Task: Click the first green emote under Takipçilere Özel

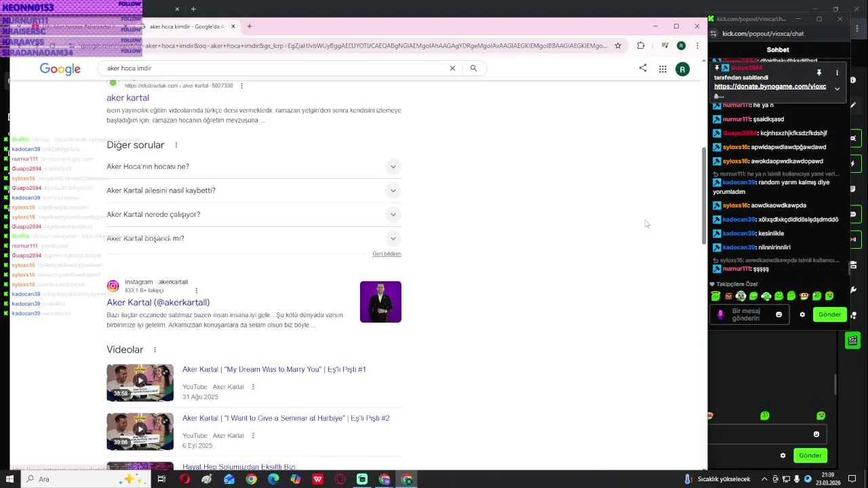Action: 715,296
